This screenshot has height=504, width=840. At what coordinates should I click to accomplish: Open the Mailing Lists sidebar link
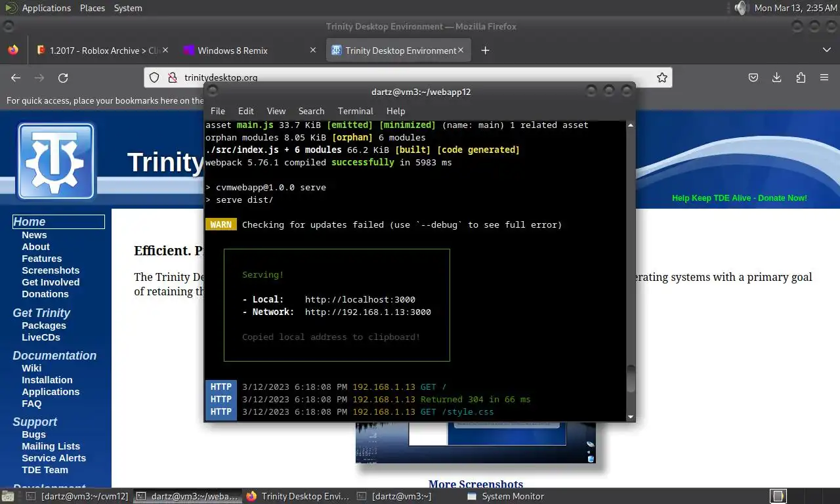[x=51, y=446]
